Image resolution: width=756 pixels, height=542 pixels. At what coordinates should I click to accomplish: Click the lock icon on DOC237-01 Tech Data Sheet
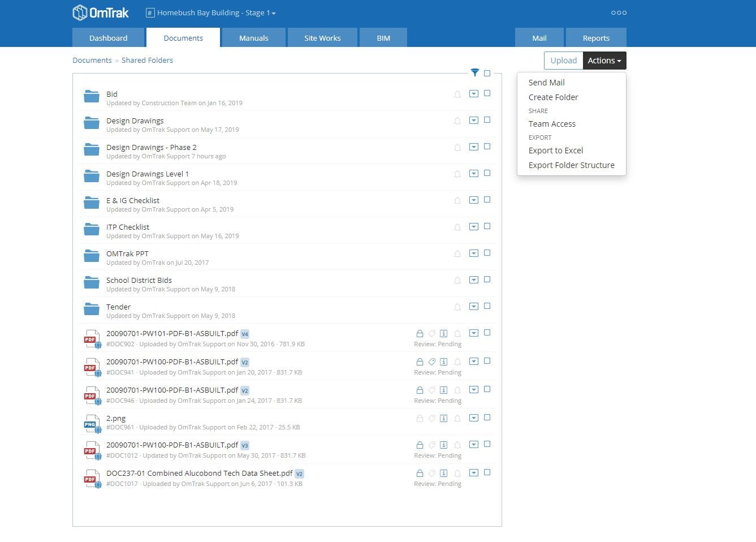tap(420, 473)
